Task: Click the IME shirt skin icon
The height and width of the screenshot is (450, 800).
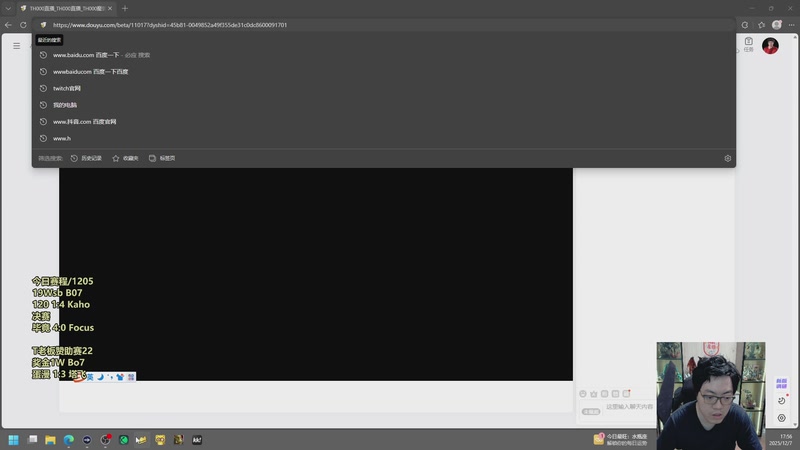Action: (120, 377)
